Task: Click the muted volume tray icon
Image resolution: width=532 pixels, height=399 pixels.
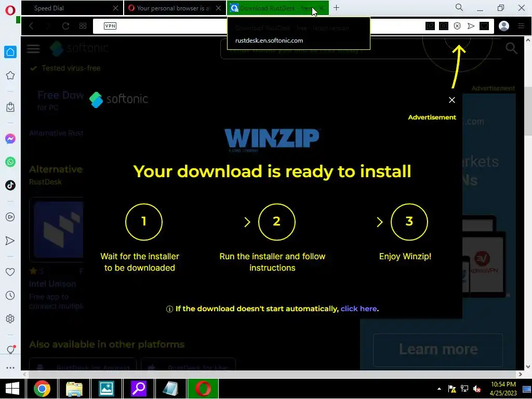Action: [477, 389]
